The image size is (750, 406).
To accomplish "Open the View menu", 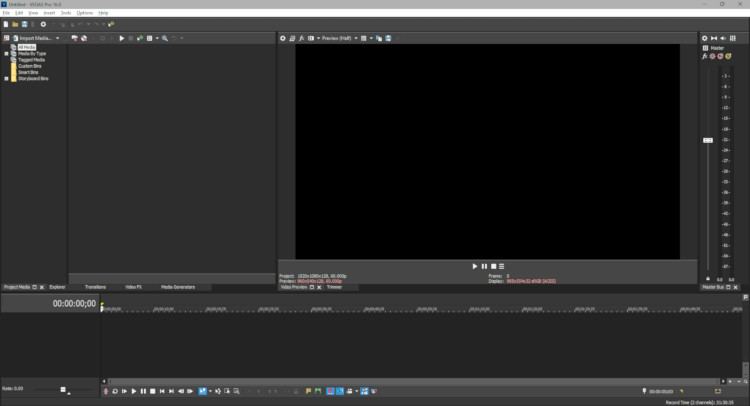I will click(x=33, y=13).
